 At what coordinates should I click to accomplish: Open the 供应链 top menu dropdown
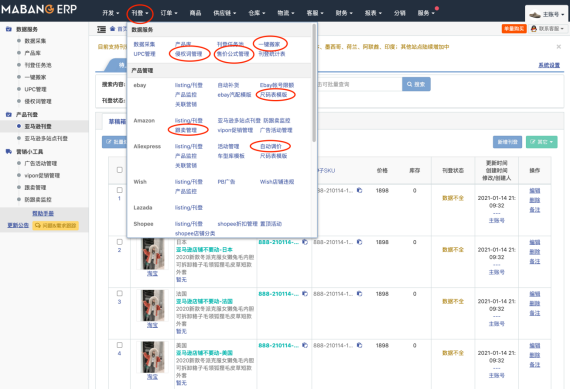[x=224, y=13]
